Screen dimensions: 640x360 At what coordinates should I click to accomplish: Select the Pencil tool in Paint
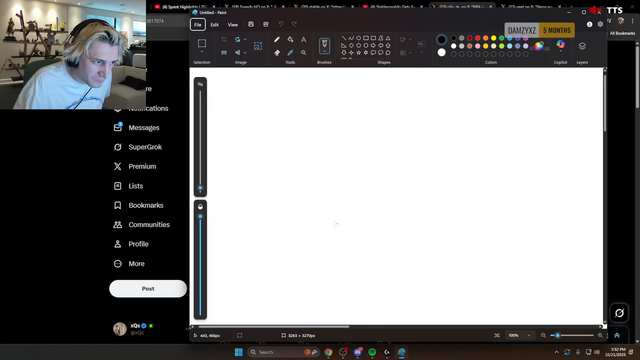point(277,40)
